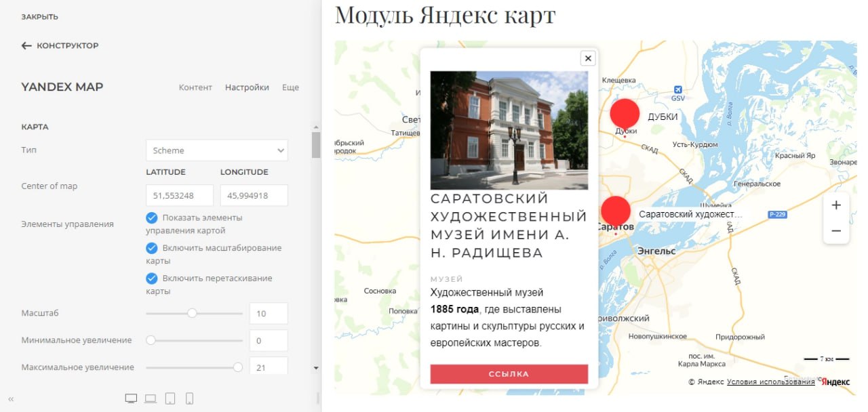
Task: Switch preview to laptop device icon
Action: [x=151, y=398]
